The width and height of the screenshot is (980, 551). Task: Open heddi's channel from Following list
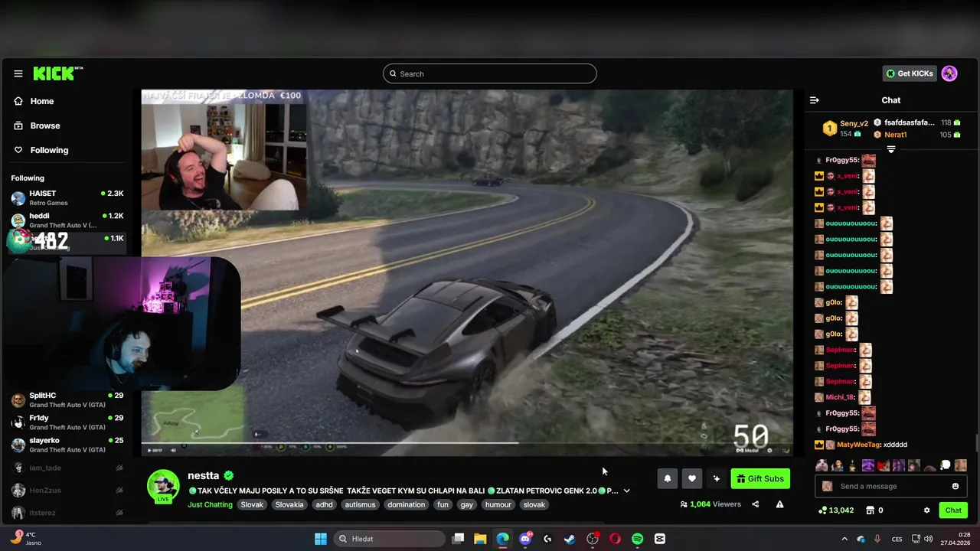pos(67,220)
